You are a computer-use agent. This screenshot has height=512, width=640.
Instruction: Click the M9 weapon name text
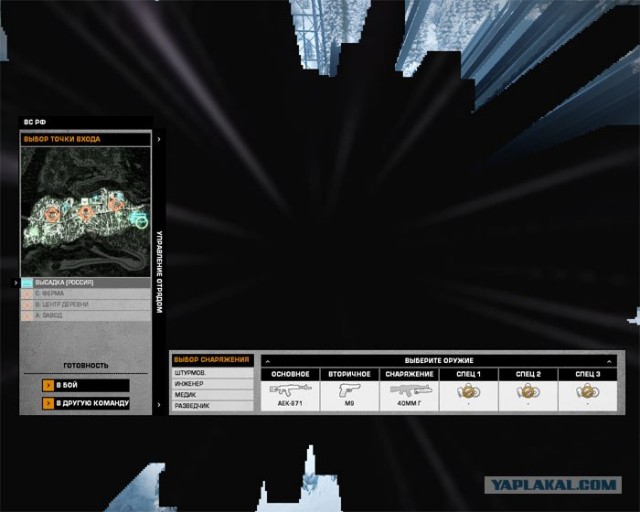(x=349, y=404)
